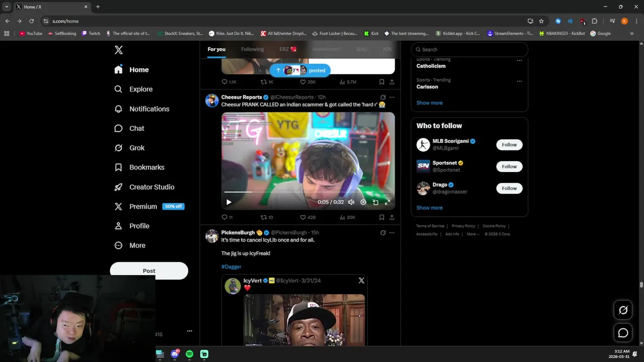
Task: Click the new posts 'posted' pill
Action: click(x=300, y=70)
